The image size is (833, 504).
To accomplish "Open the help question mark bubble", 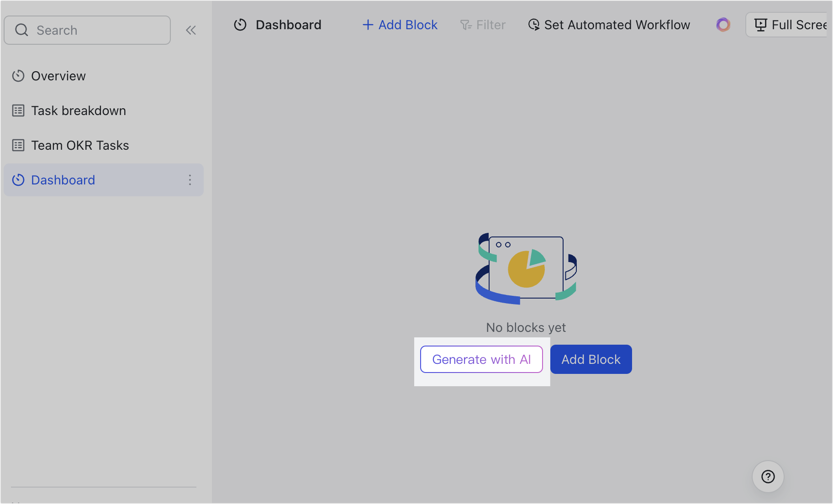I will point(768,477).
